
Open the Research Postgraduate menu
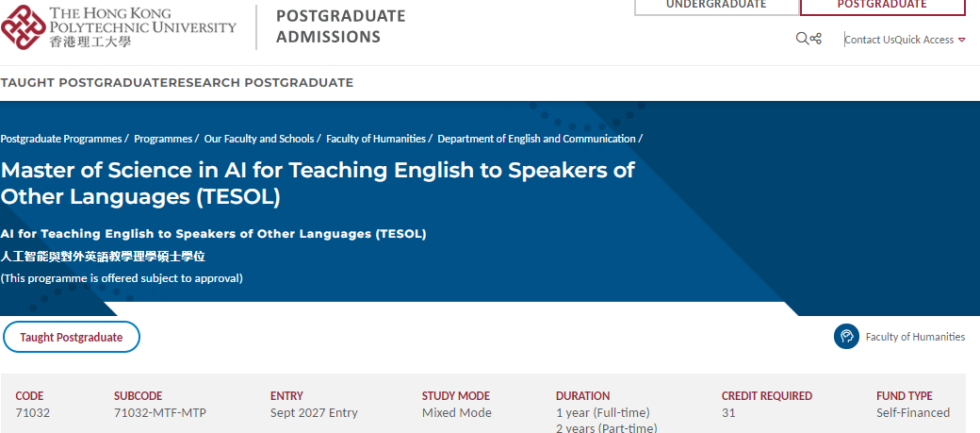coord(261,83)
